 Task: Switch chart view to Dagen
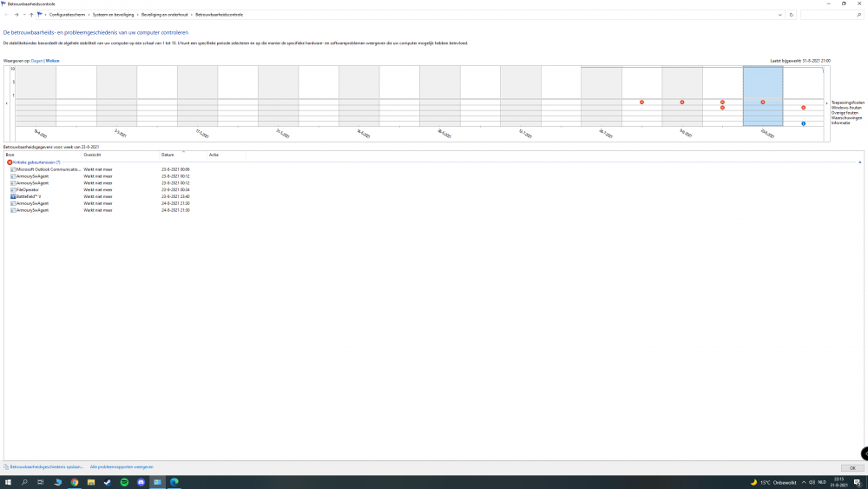click(x=36, y=61)
